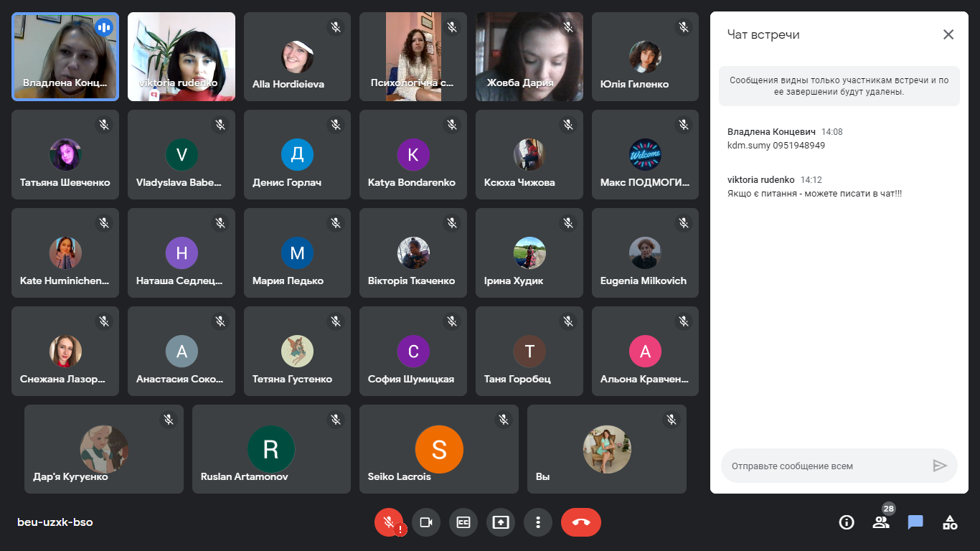Click Татьяна Шевченко's muted mic icon
Image resolution: width=980 pixels, height=551 pixels.
[104, 125]
